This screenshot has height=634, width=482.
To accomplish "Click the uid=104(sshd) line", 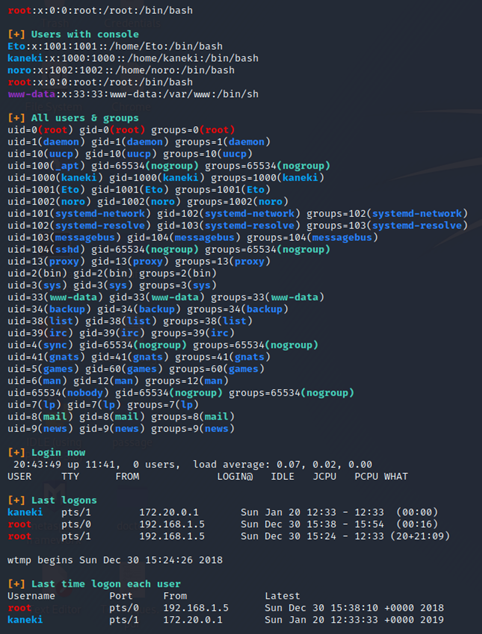I will click(169, 249).
